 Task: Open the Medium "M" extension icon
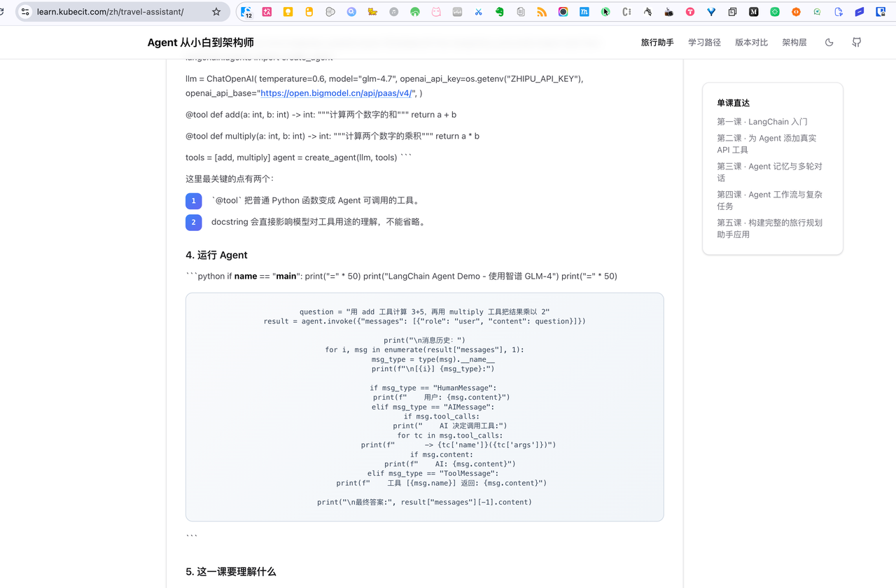[753, 12]
